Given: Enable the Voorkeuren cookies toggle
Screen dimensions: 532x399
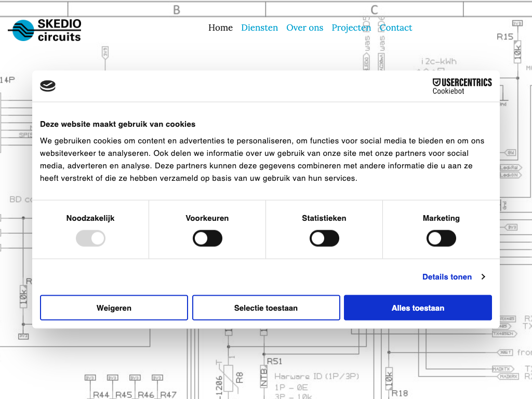Looking at the screenshot, I should coord(207,239).
